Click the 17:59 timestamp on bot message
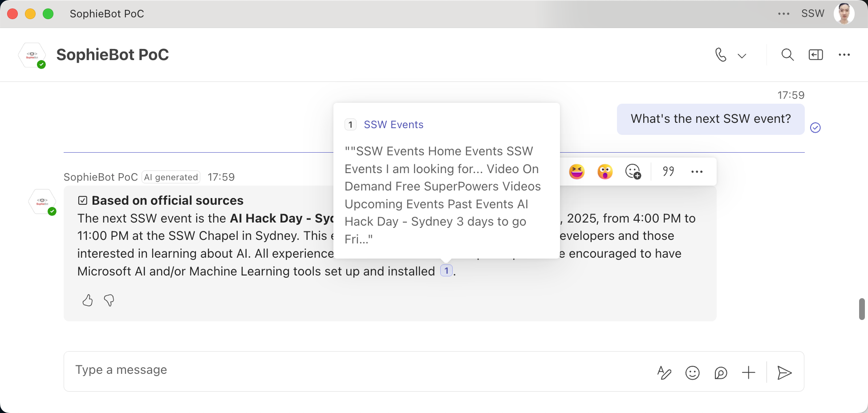The width and height of the screenshot is (868, 413). pos(221,177)
